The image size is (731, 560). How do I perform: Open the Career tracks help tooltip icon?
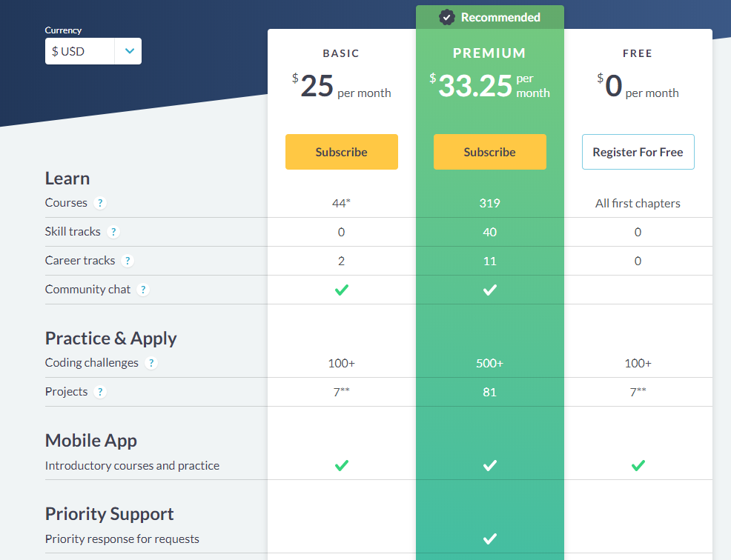tap(128, 261)
